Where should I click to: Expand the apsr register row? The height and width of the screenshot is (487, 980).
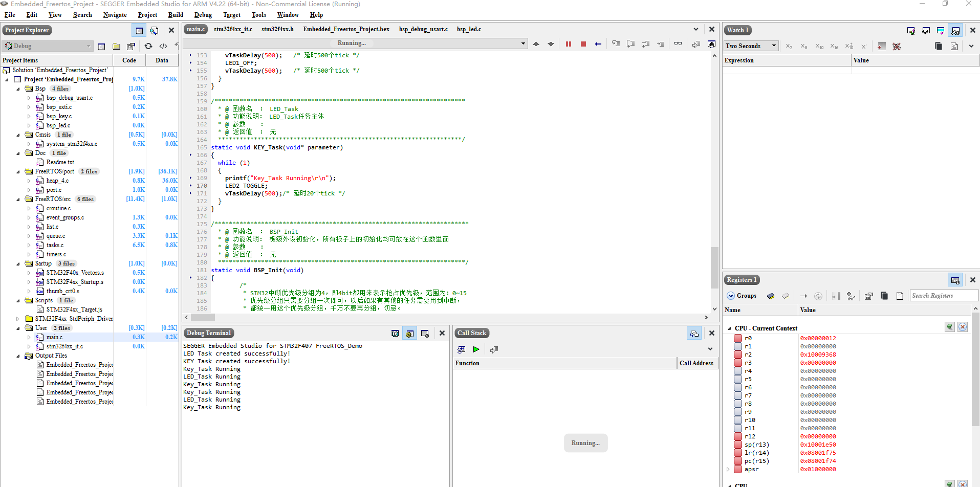point(728,469)
